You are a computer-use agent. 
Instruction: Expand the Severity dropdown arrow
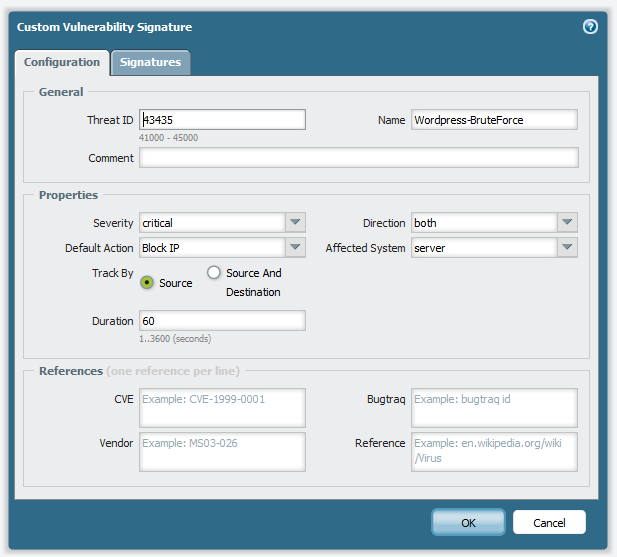(295, 223)
